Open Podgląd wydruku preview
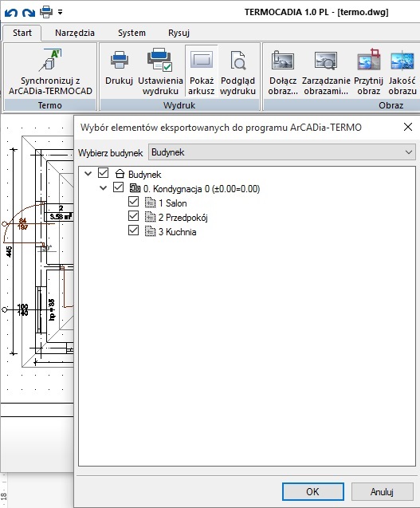Viewport: 420px width, 508px height. click(x=237, y=72)
